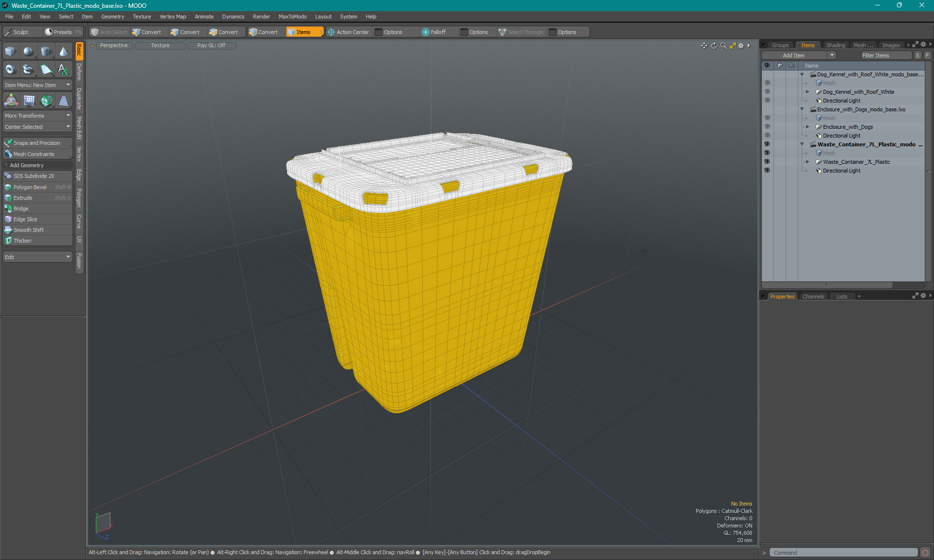
Task: Click the viewport zoom magnifier icon
Action: click(x=723, y=46)
